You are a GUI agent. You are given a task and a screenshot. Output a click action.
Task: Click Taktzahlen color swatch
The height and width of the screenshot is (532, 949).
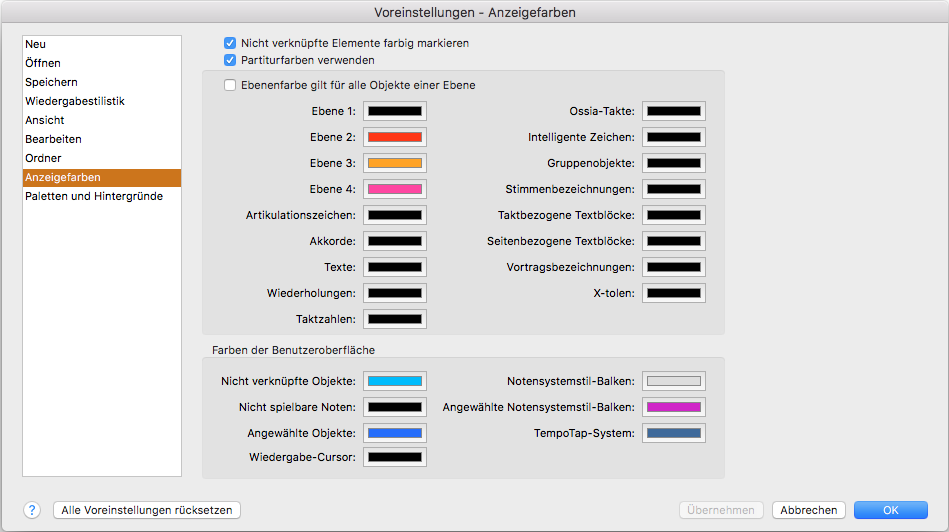(395, 320)
